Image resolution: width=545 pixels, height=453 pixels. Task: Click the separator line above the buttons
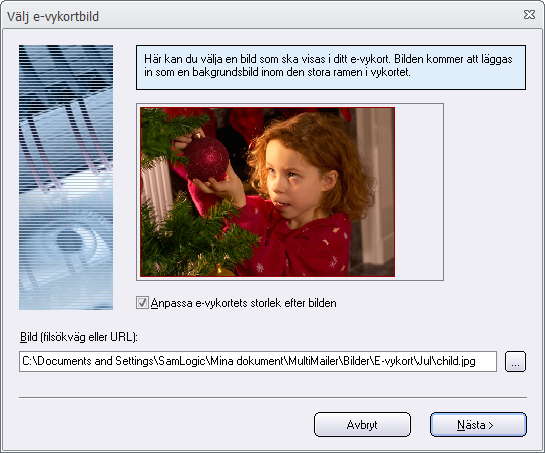[x=273, y=397]
